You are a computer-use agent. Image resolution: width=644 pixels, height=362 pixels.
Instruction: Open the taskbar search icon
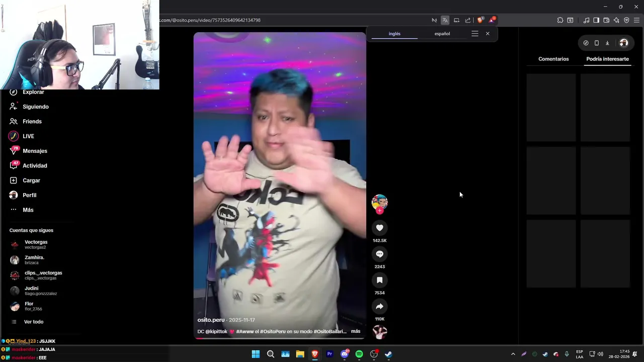click(270, 354)
